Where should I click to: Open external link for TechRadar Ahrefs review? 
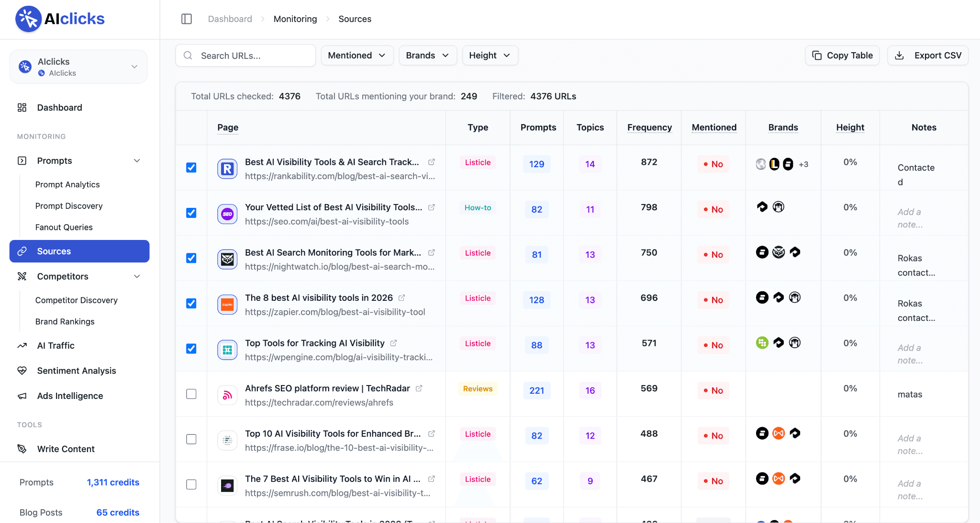(x=419, y=388)
